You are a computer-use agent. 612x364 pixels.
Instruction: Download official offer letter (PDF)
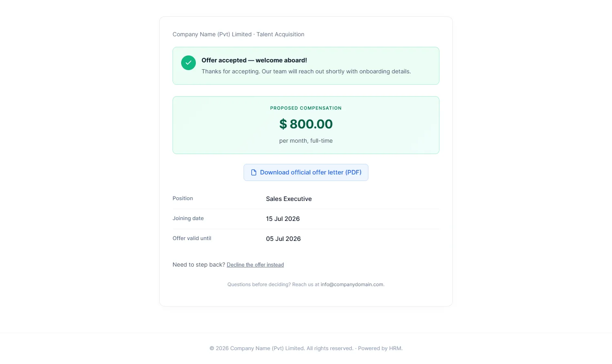coord(306,172)
